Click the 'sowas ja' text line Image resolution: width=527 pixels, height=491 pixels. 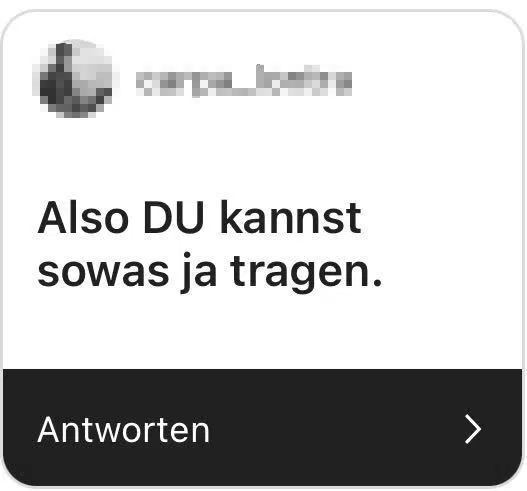[127, 273]
